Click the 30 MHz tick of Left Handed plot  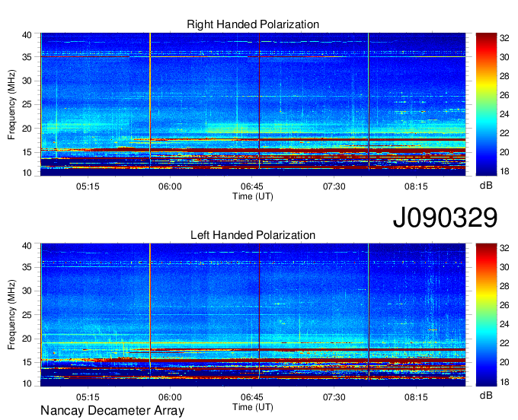coord(27,291)
